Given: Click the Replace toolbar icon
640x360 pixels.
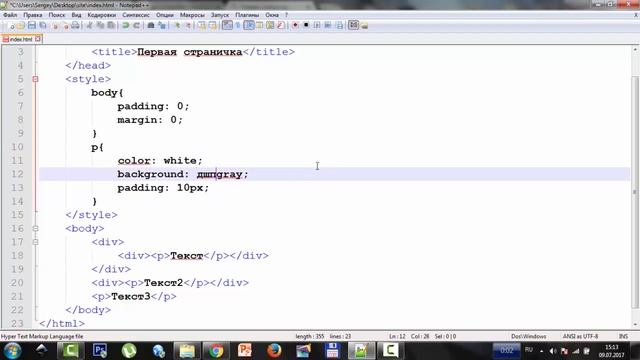Looking at the screenshot, I should click(x=162, y=25).
